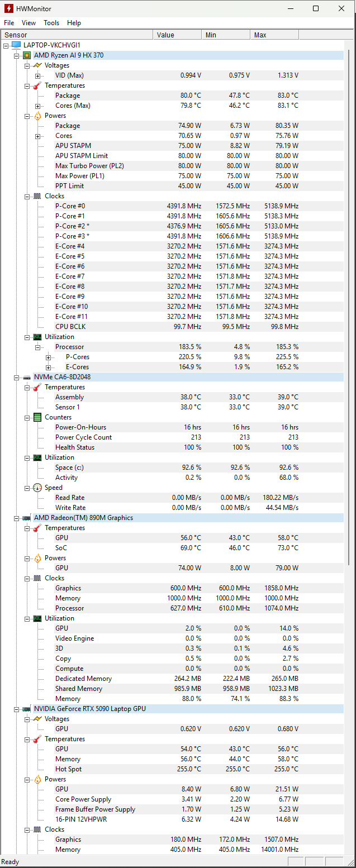Click the NVIDIA Clocks waveform icon

pos(37,829)
